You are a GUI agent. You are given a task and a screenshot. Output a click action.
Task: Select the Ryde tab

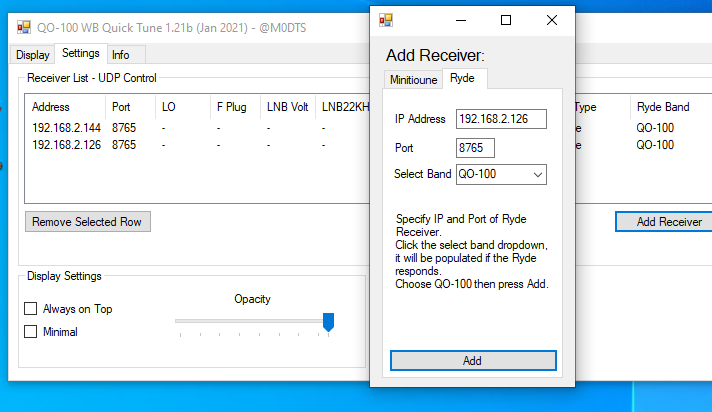(463, 78)
